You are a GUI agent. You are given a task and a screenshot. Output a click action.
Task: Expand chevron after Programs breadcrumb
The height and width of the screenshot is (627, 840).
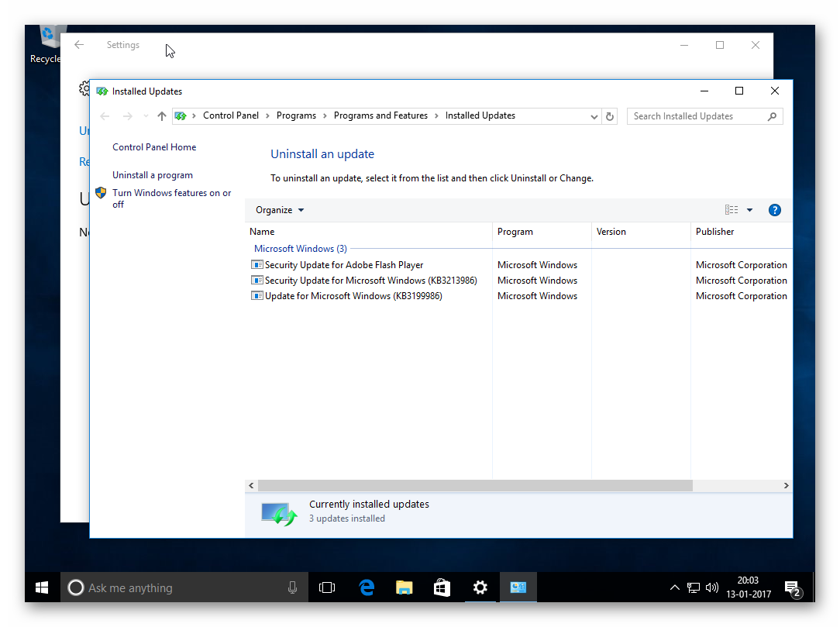[x=325, y=115]
